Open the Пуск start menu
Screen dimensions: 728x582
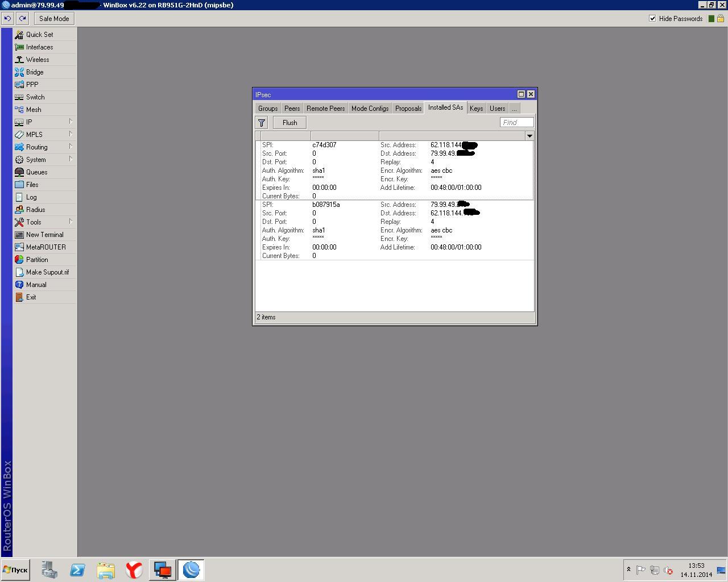15,570
